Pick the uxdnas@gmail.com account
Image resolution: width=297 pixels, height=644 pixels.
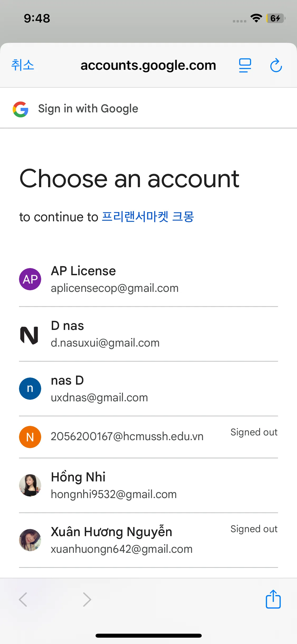click(99, 397)
